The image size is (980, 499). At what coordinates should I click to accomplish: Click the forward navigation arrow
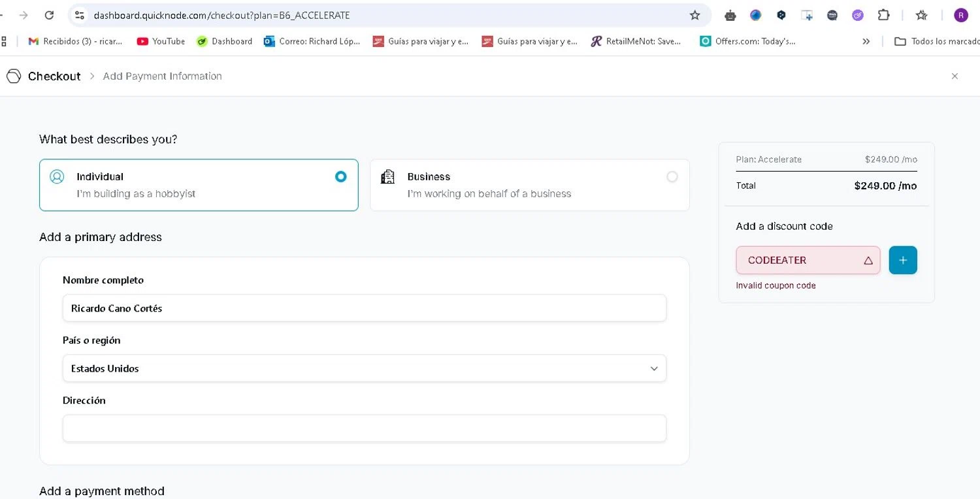[x=24, y=15]
